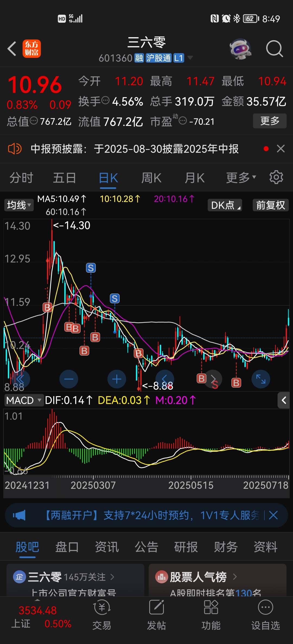Open the 中报预披露 announcement text
This screenshot has height=644, width=293.
pyautogui.click(x=135, y=149)
